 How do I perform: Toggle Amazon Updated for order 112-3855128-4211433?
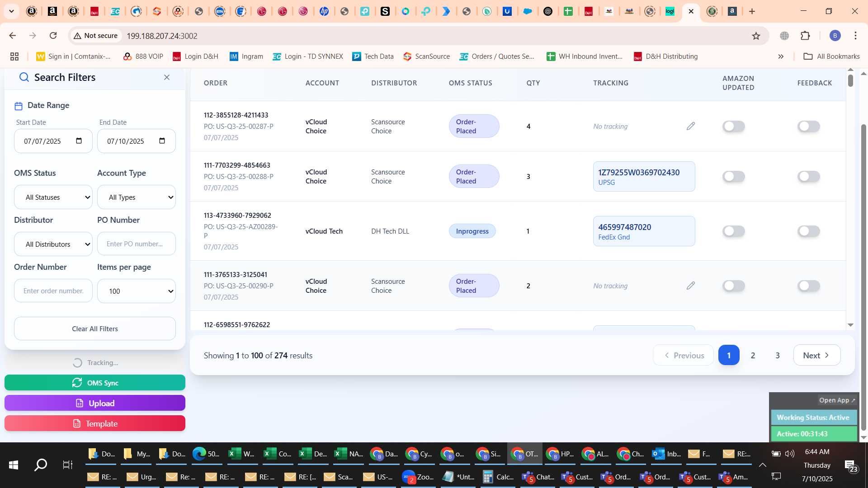(733, 126)
